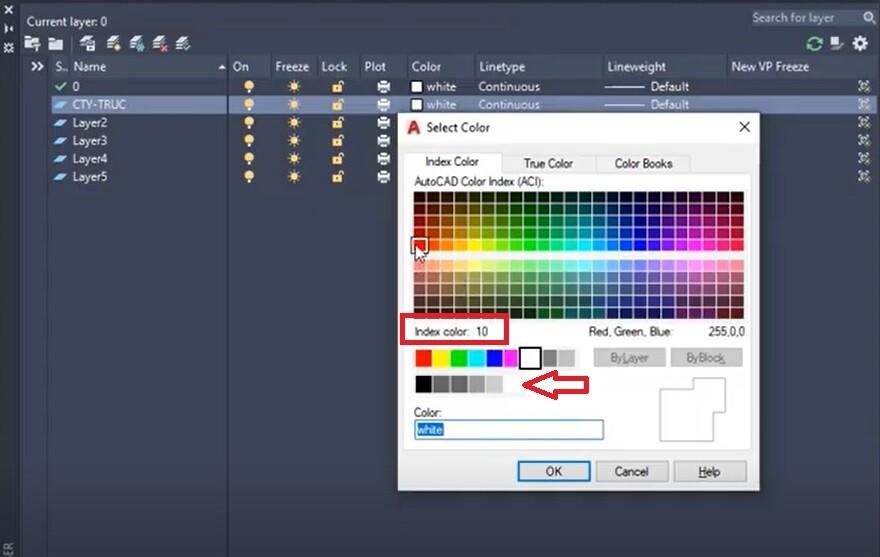The image size is (880, 557).
Task: Refresh the layer list
Action: point(814,43)
